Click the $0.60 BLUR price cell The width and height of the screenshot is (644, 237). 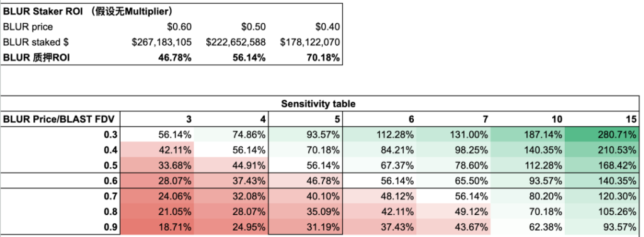pos(157,27)
